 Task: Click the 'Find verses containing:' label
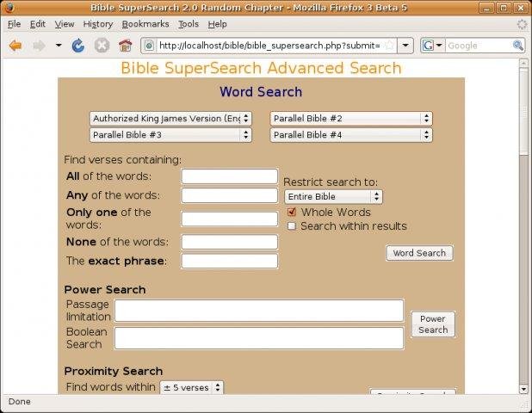pyautogui.click(x=123, y=160)
